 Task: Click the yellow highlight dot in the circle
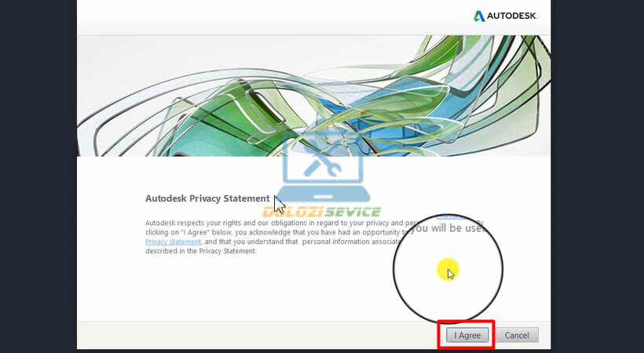coord(447,269)
